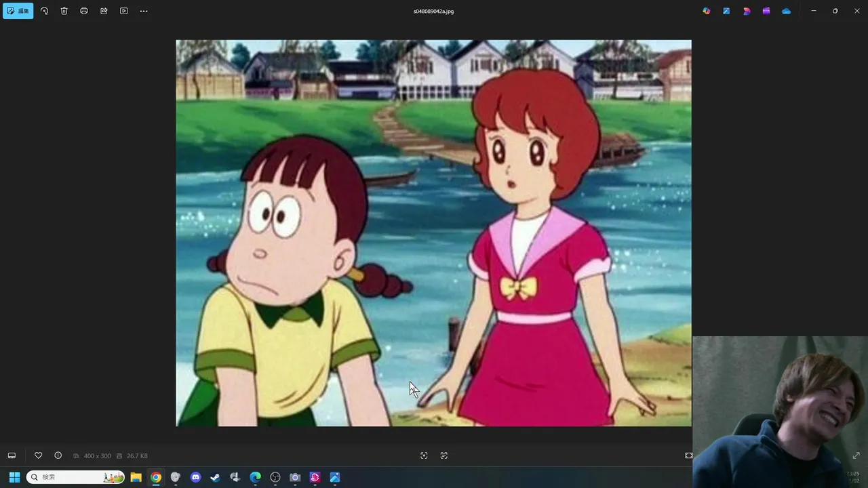Click the taskbar 検索 search box
The image size is (868, 488).
point(75,477)
